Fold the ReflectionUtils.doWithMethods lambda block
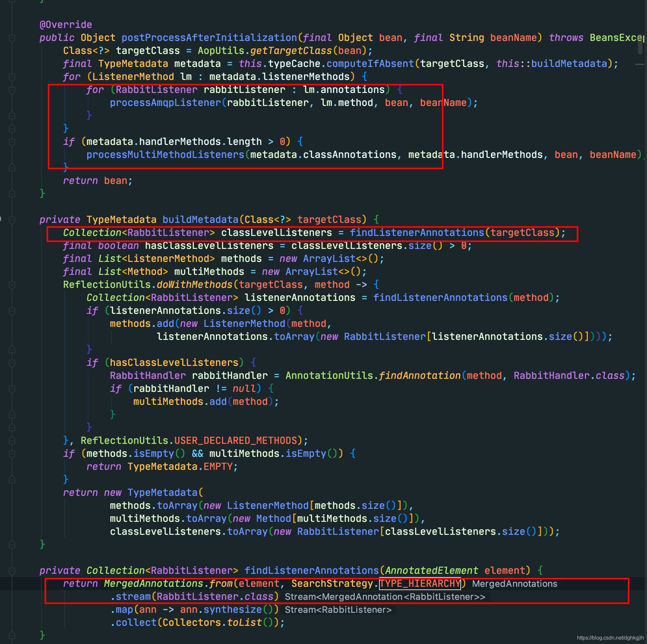The width and height of the screenshot is (647, 644). (12, 285)
